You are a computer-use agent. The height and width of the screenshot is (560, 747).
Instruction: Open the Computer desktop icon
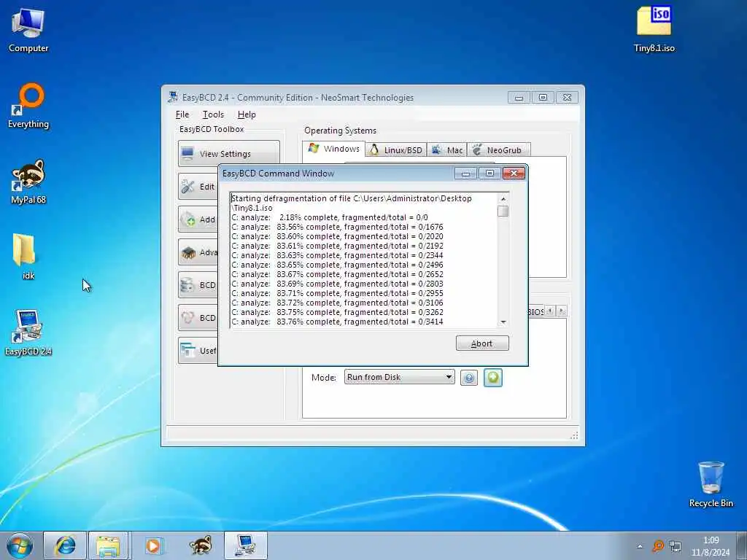pyautogui.click(x=28, y=31)
